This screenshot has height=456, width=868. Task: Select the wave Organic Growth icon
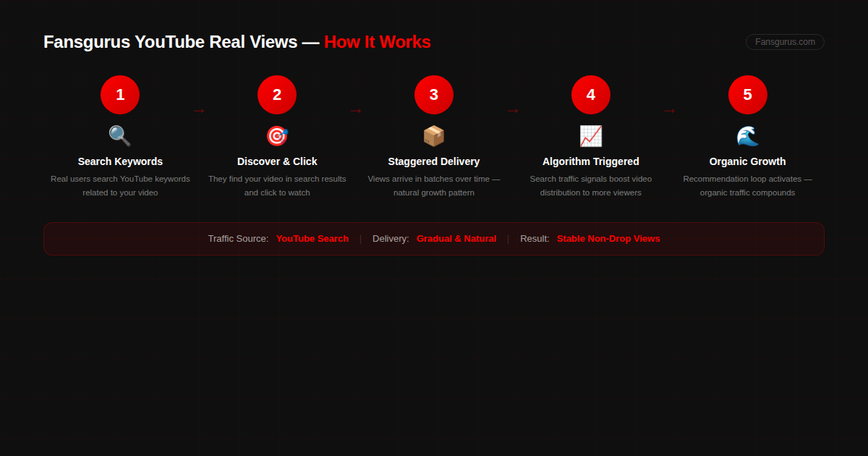[747, 136]
